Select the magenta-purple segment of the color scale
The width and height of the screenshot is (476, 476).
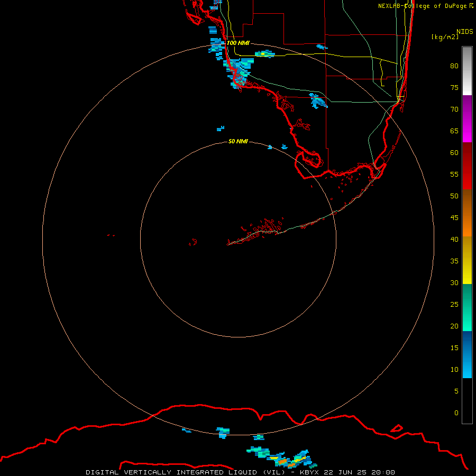coord(467,119)
